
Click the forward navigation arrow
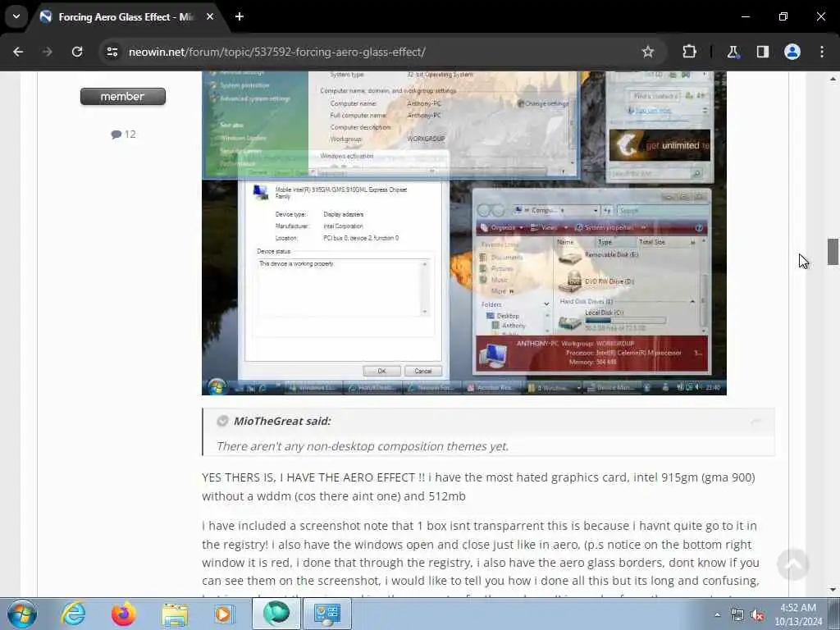(47, 52)
